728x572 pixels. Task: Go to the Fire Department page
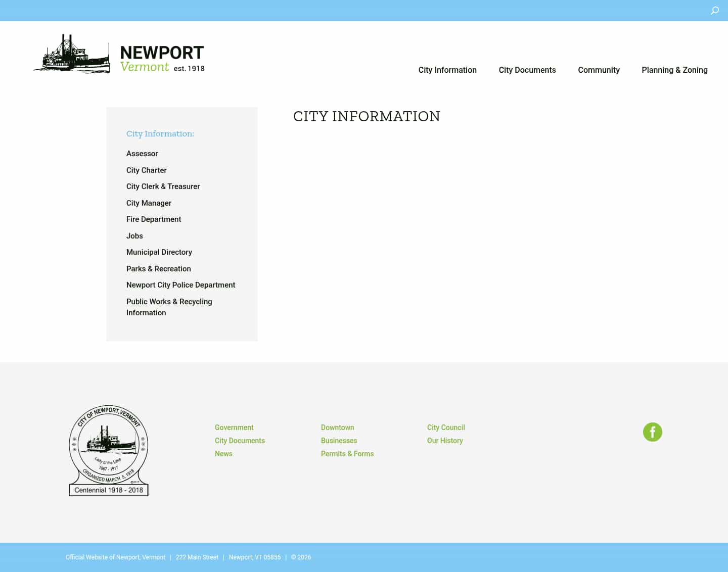(x=154, y=219)
